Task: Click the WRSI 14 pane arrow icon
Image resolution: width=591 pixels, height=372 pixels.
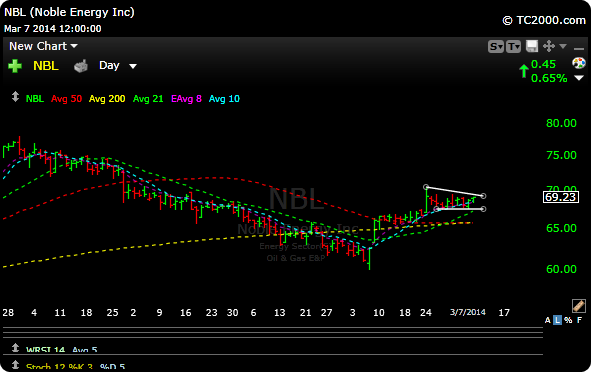Action: (x=15, y=348)
